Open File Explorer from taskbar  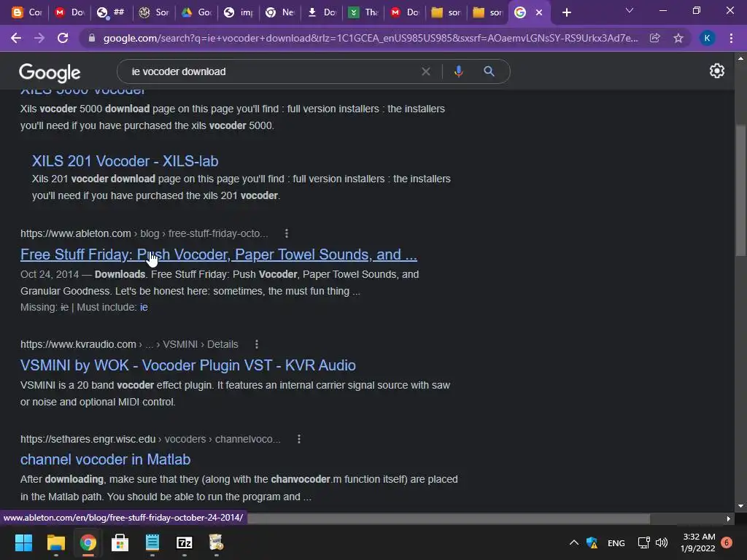click(55, 542)
